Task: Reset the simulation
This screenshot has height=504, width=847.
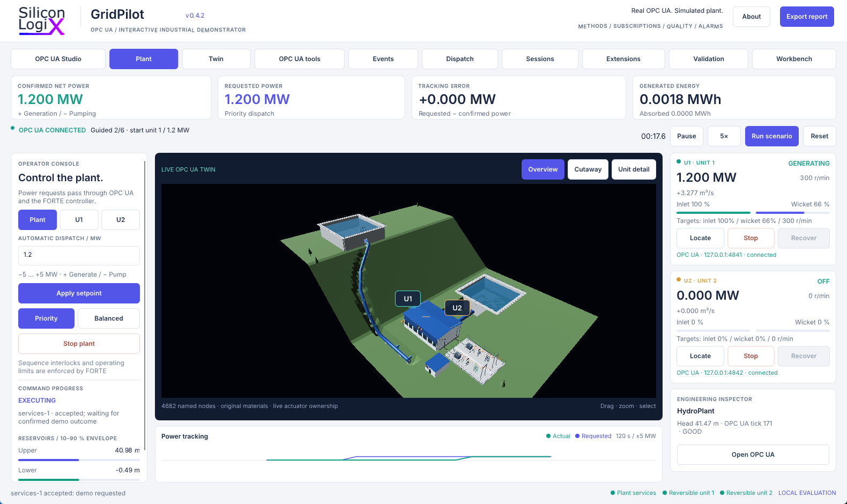Action: [x=820, y=136]
